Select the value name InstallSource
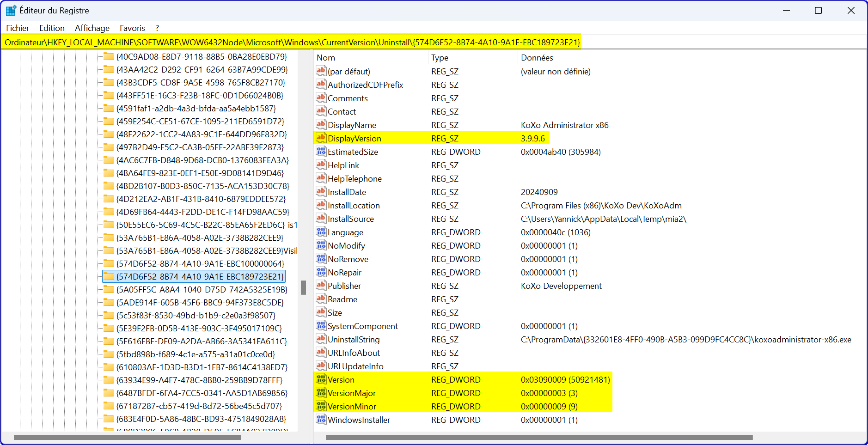 click(351, 219)
